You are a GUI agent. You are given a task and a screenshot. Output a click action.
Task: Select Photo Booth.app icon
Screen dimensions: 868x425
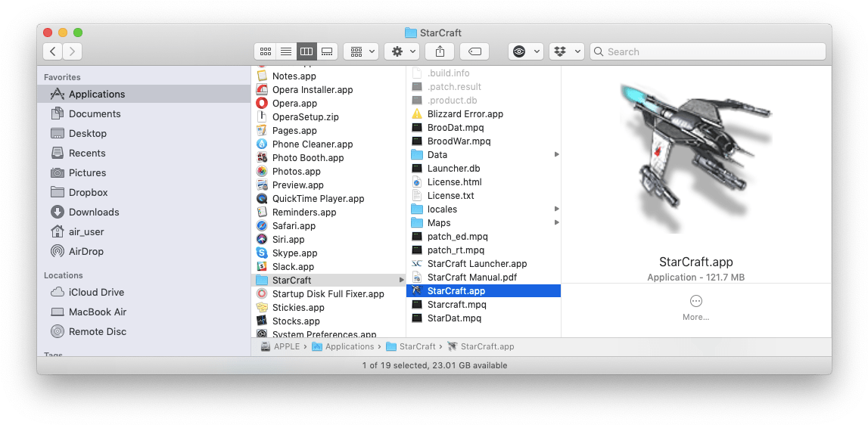263,158
